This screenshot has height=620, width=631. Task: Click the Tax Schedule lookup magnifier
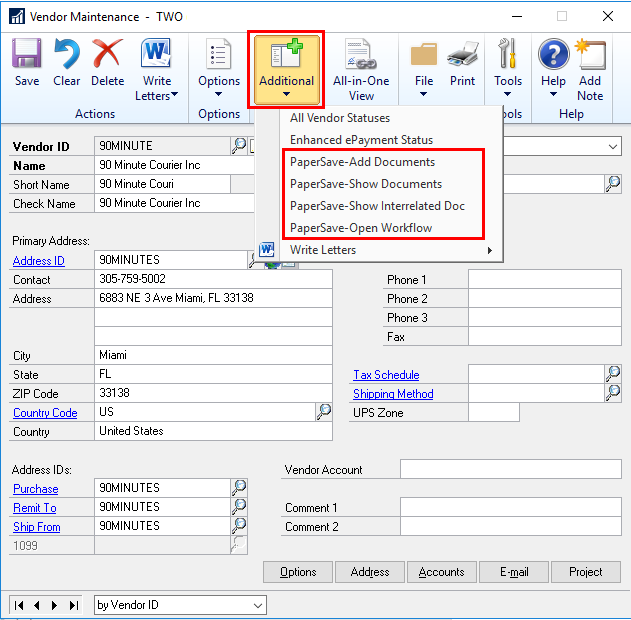tap(613, 374)
